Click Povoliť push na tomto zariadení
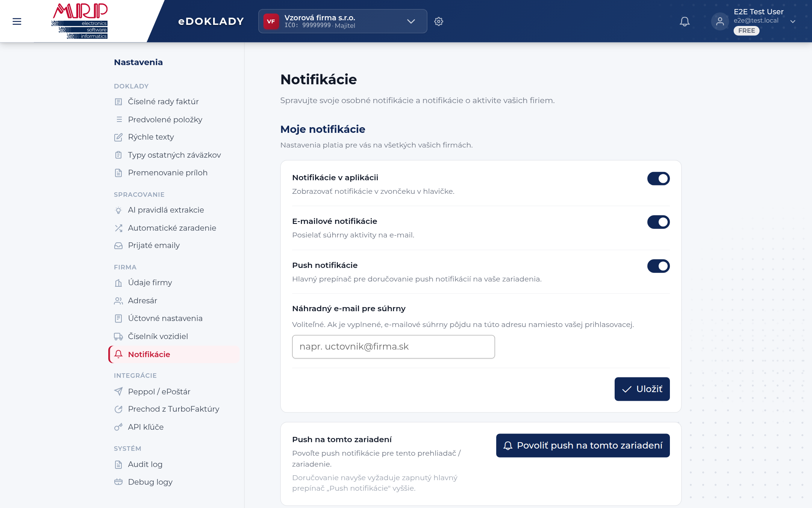 click(583, 446)
